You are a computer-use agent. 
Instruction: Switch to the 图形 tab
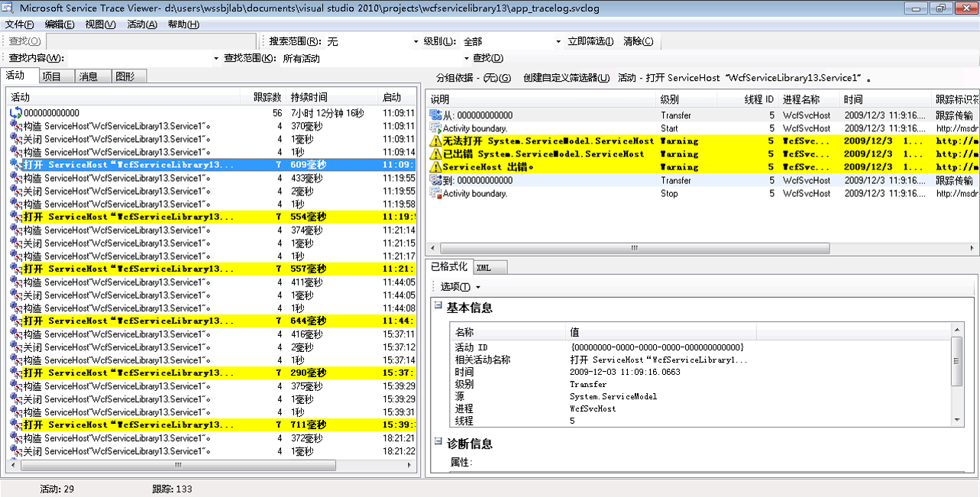[x=125, y=76]
